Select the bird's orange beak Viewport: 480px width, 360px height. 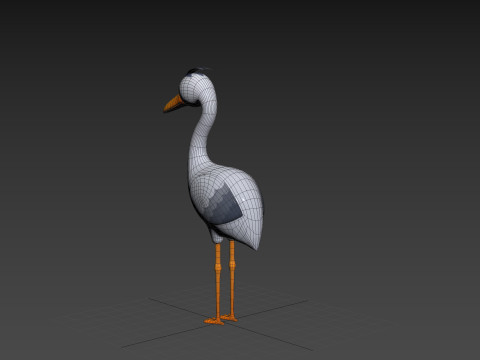pyautogui.click(x=173, y=103)
